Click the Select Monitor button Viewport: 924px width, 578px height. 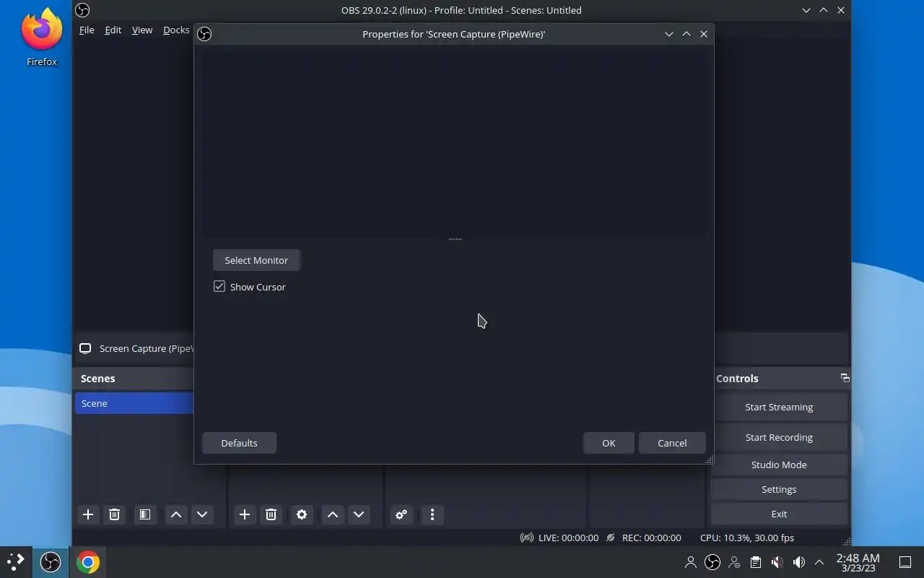coord(256,260)
